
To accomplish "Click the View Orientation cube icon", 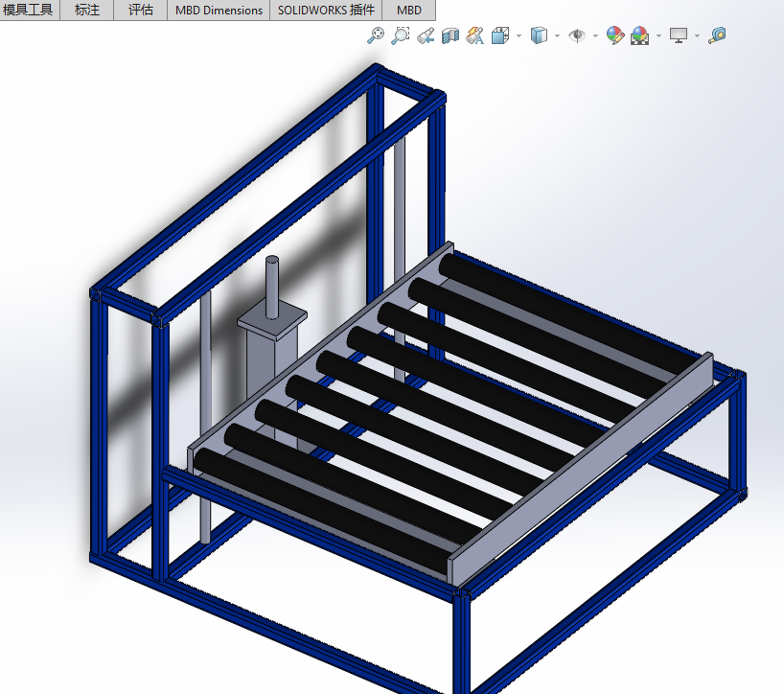I will coord(500,36).
